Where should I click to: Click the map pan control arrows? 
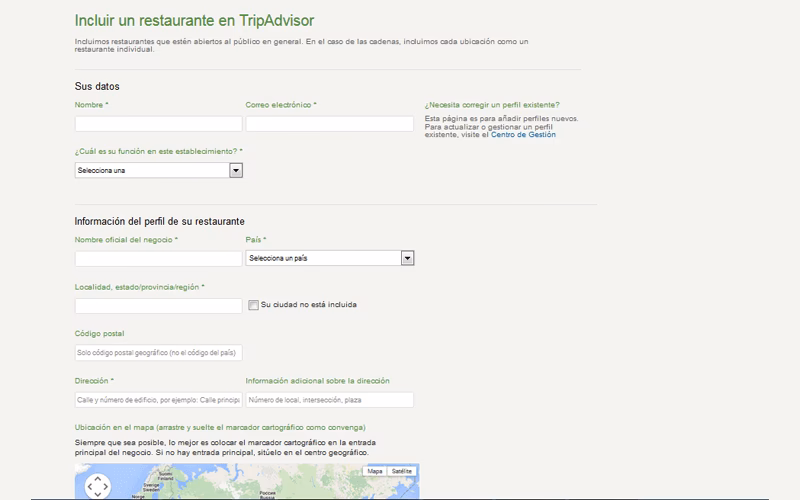pos(97,486)
